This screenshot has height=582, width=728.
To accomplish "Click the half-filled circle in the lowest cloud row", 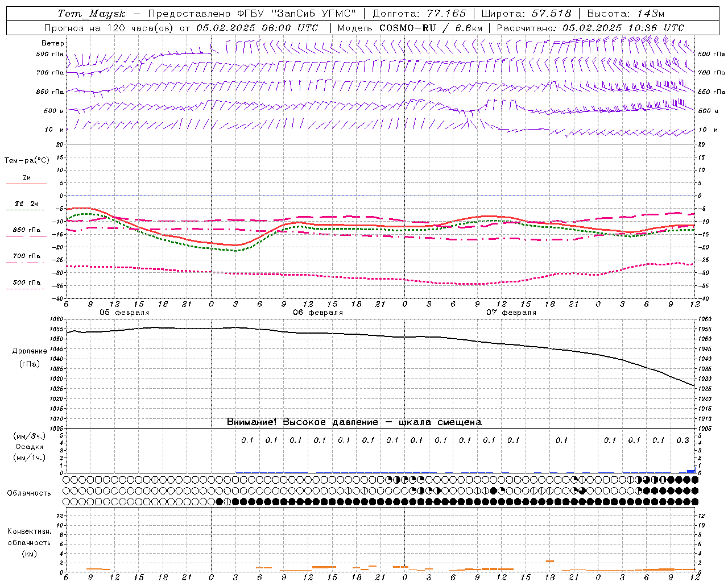I will pos(227,502).
